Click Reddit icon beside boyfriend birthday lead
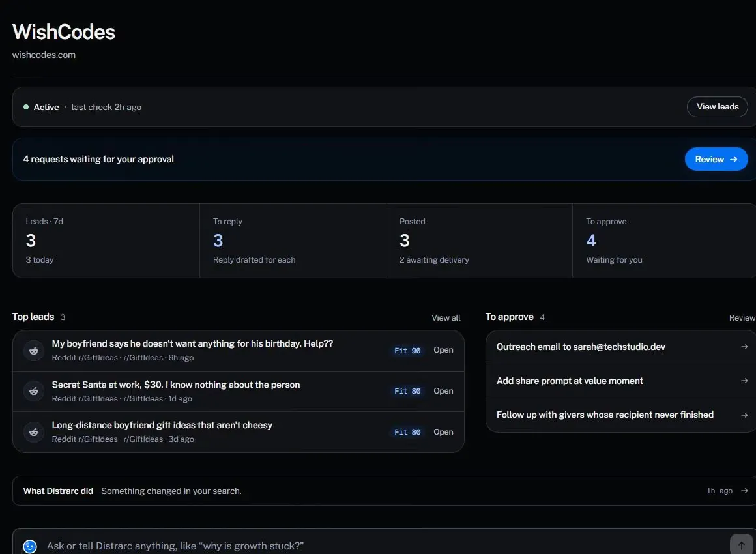 point(34,351)
